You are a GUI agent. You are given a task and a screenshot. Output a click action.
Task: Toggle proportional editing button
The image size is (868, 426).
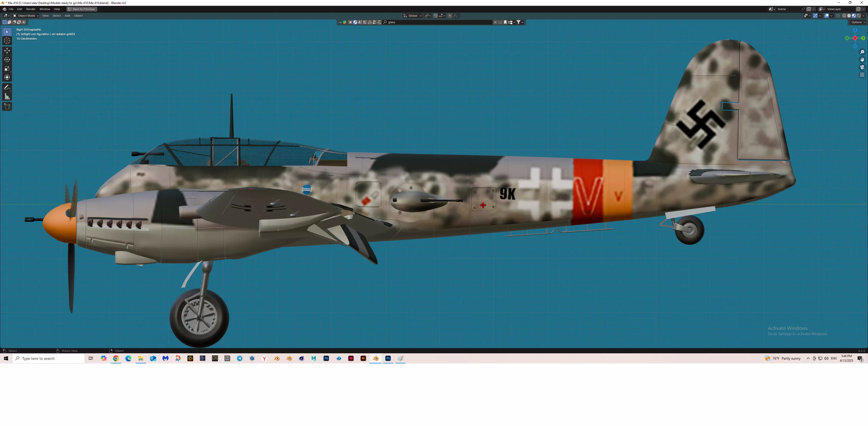(x=450, y=15)
